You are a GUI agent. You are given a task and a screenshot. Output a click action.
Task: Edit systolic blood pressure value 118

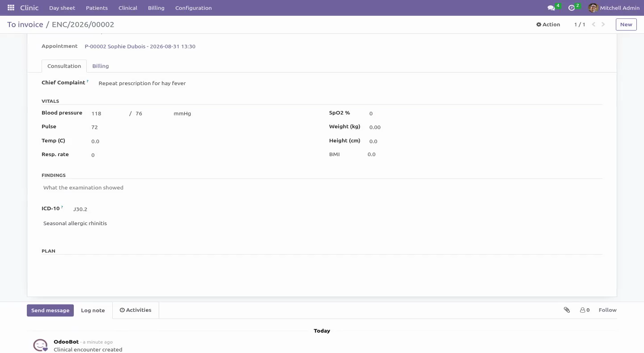109,114
